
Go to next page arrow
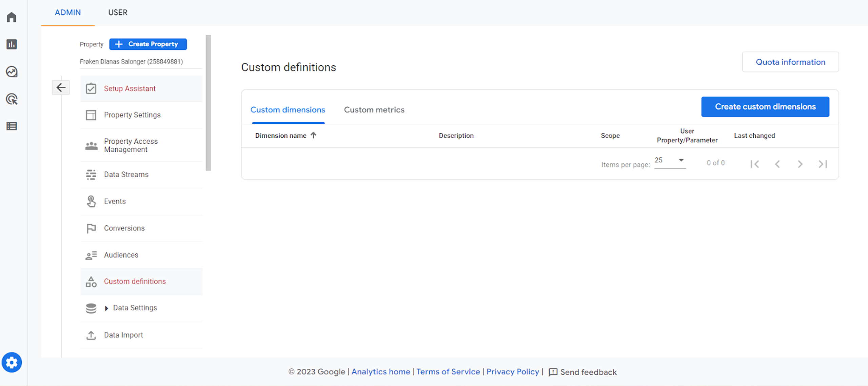[x=800, y=164]
